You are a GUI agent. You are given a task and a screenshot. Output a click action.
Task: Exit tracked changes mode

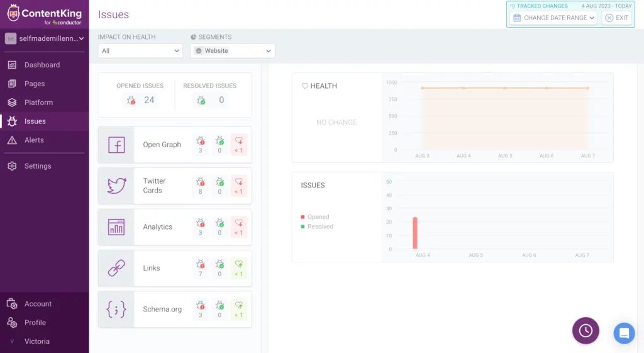[616, 18]
